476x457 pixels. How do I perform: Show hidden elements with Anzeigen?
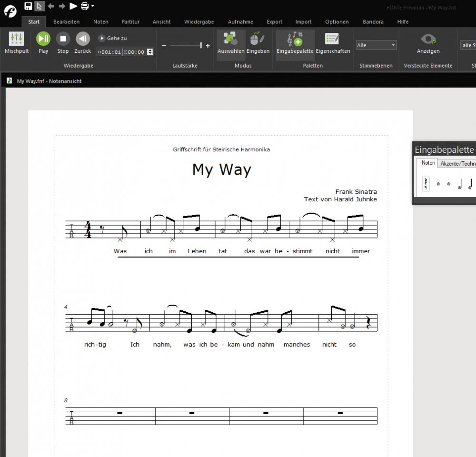click(428, 43)
